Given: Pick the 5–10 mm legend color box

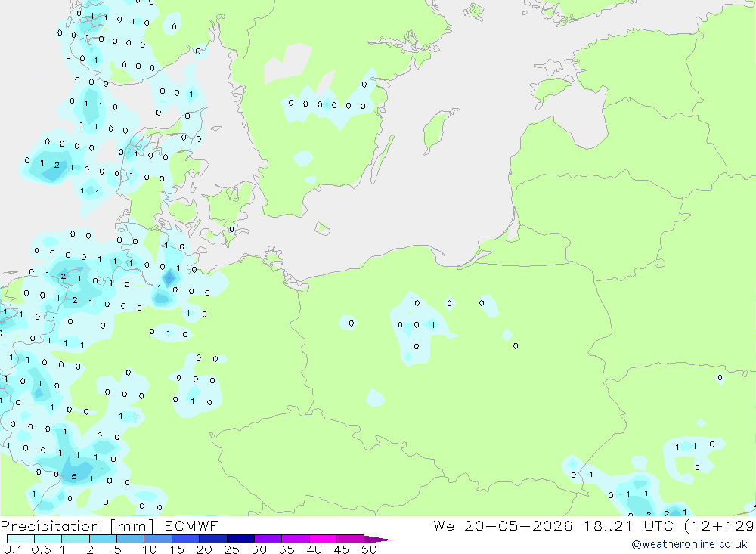Looking at the screenshot, I should (x=130, y=539).
